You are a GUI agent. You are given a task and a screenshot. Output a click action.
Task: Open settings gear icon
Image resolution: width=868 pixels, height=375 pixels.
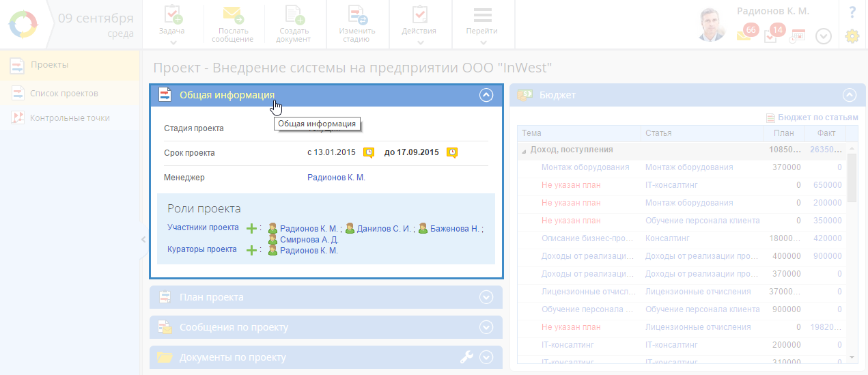[x=852, y=36]
